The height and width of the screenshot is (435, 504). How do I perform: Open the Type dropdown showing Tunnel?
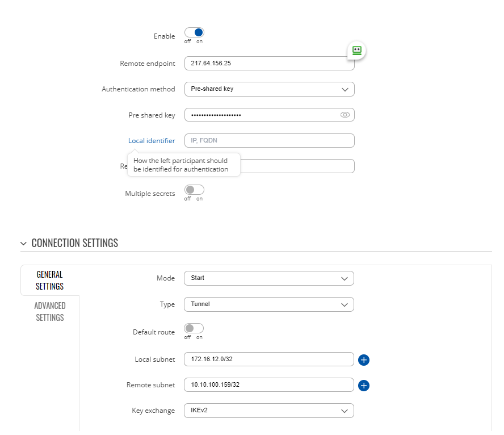269,304
